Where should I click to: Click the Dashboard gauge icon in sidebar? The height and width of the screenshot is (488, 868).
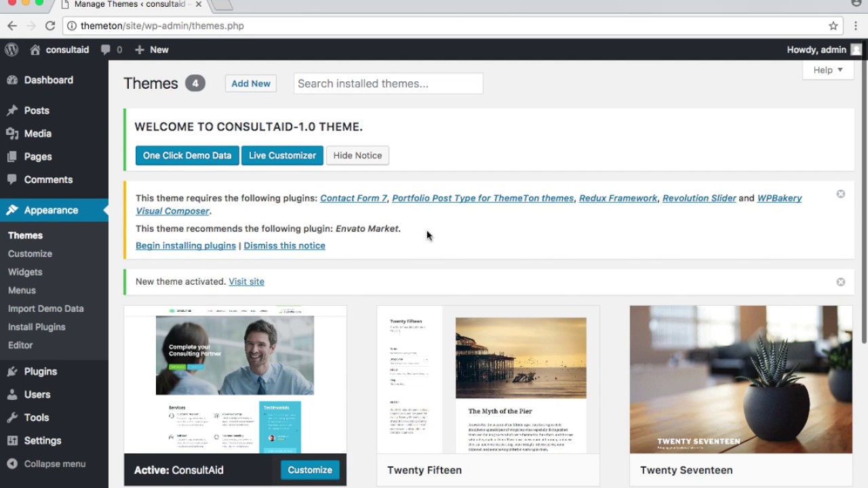click(x=12, y=80)
